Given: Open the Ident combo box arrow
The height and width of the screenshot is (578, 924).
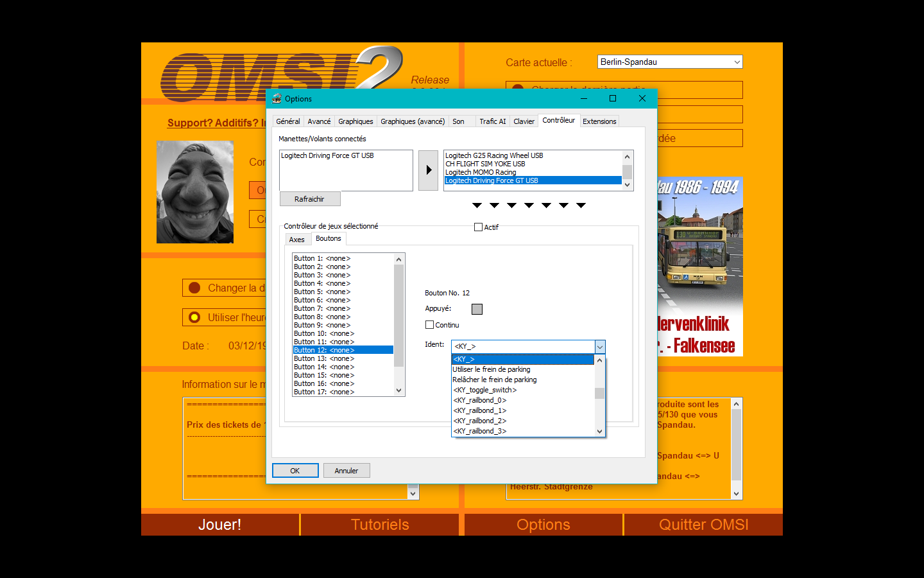Looking at the screenshot, I should coord(599,347).
